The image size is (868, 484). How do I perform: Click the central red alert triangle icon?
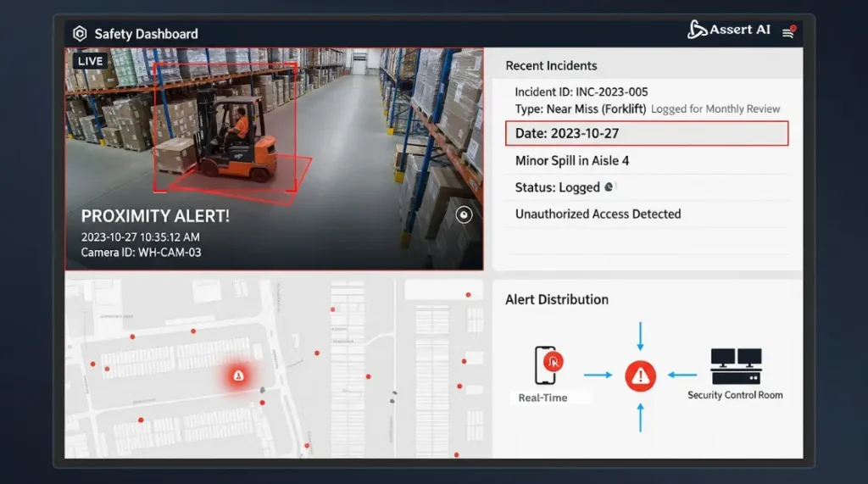pyautogui.click(x=640, y=375)
